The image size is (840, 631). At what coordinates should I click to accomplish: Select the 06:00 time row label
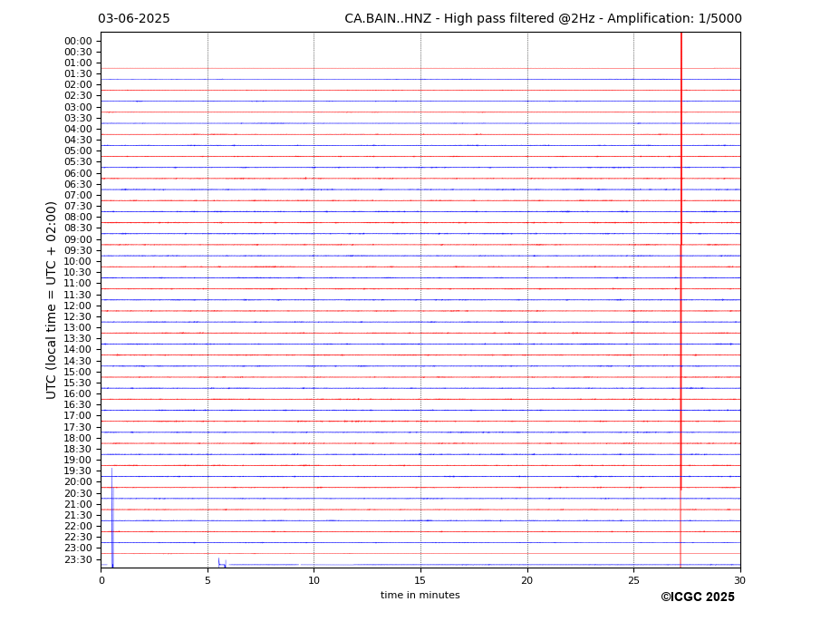[78, 174]
